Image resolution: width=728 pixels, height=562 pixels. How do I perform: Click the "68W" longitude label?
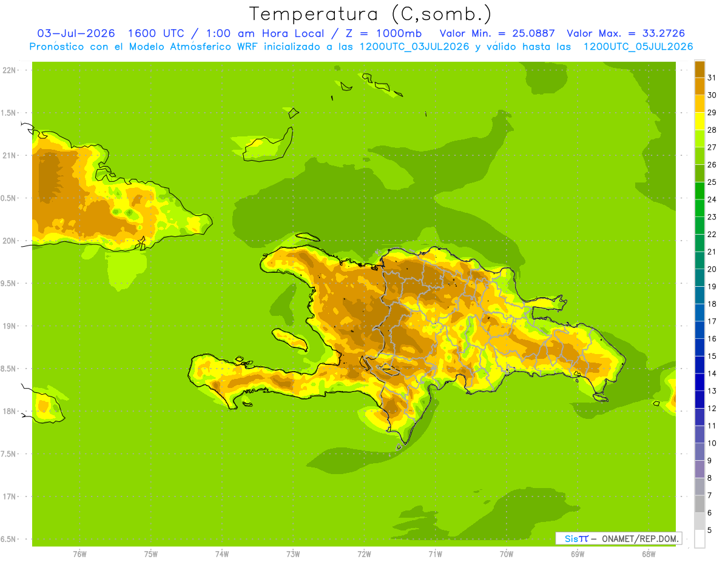(649, 554)
